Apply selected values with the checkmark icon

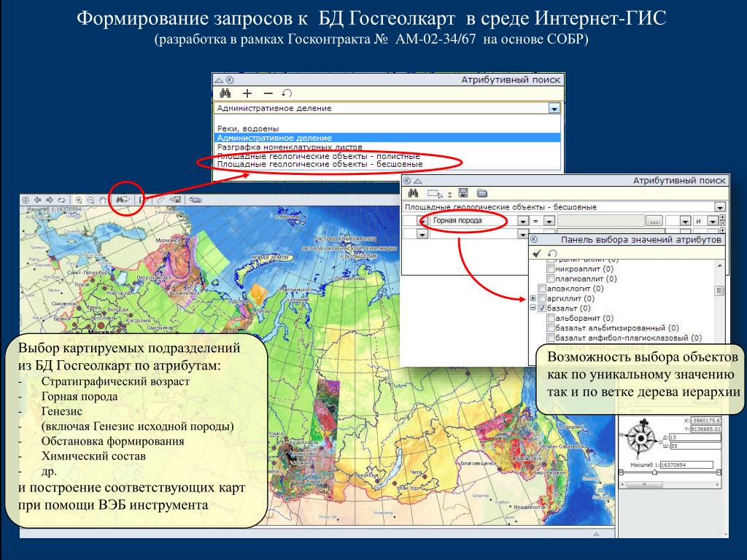point(537,253)
